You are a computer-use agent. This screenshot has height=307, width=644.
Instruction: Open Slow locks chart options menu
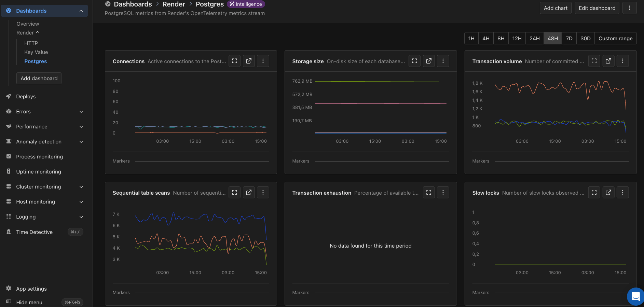pos(623,192)
